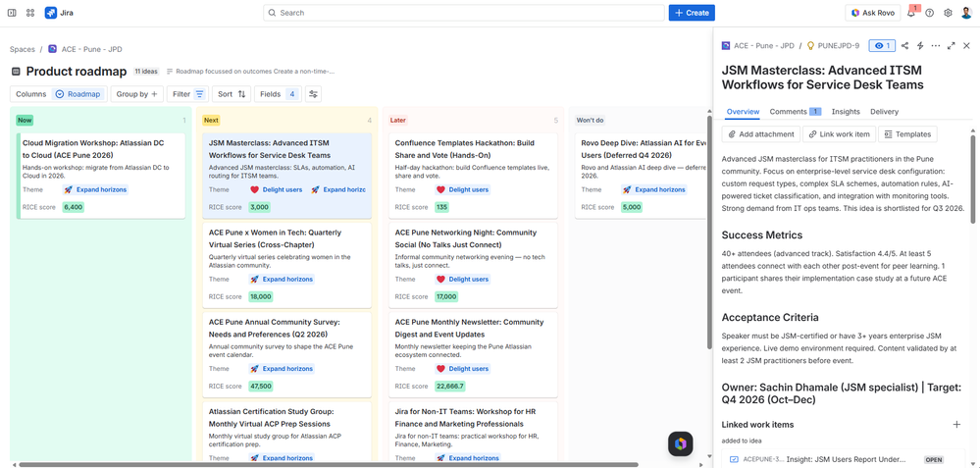Viewport: 980px width, 468px height.
Task: Open ACE Pune Monthly Newsletter card
Action: tap(473, 355)
